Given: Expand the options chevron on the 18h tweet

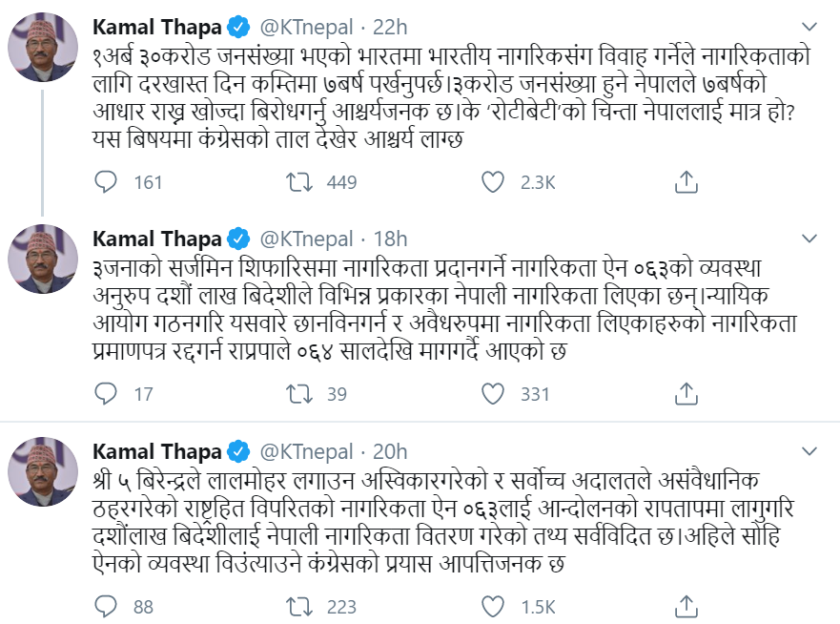Looking at the screenshot, I should point(809,239).
